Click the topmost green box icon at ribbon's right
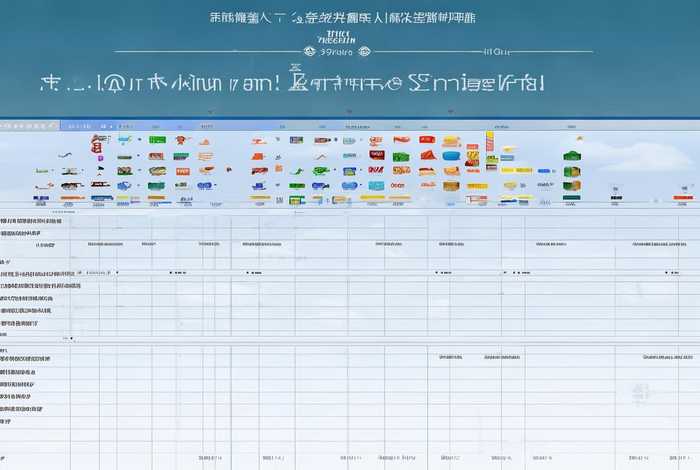This screenshot has width=700, height=470. [x=571, y=156]
